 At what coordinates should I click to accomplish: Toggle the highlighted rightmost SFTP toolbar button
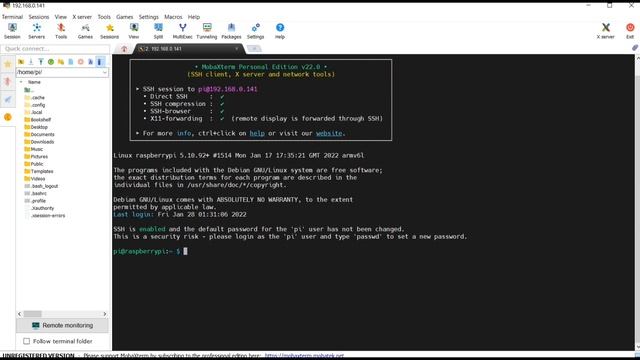coord(100,62)
